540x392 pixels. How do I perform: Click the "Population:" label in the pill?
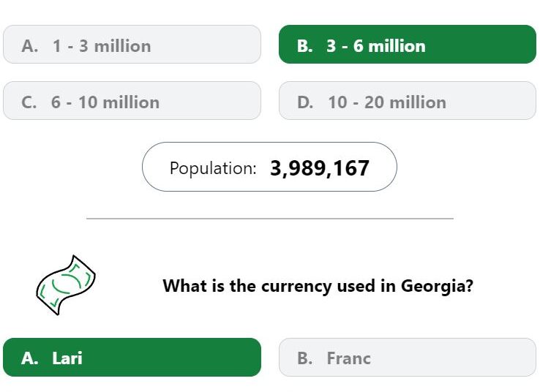213,168
